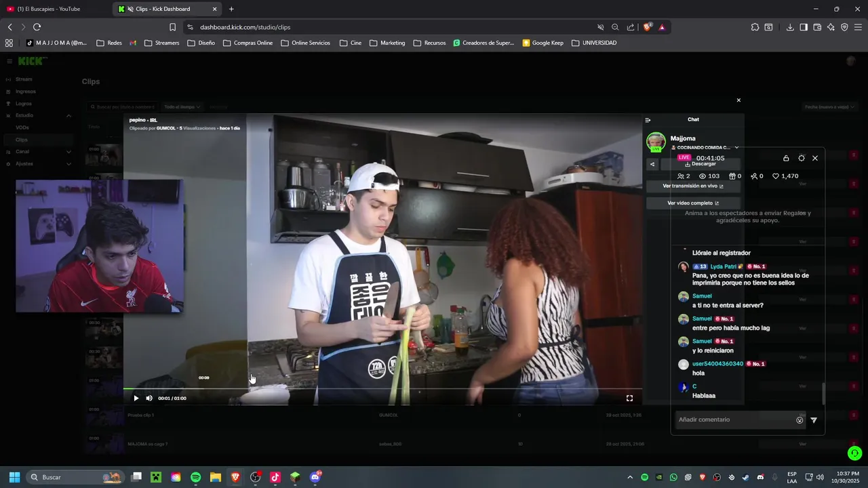Expand the stream title chevron under Majjoma
Image resolution: width=868 pixels, height=488 pixels.
[736, 147]
